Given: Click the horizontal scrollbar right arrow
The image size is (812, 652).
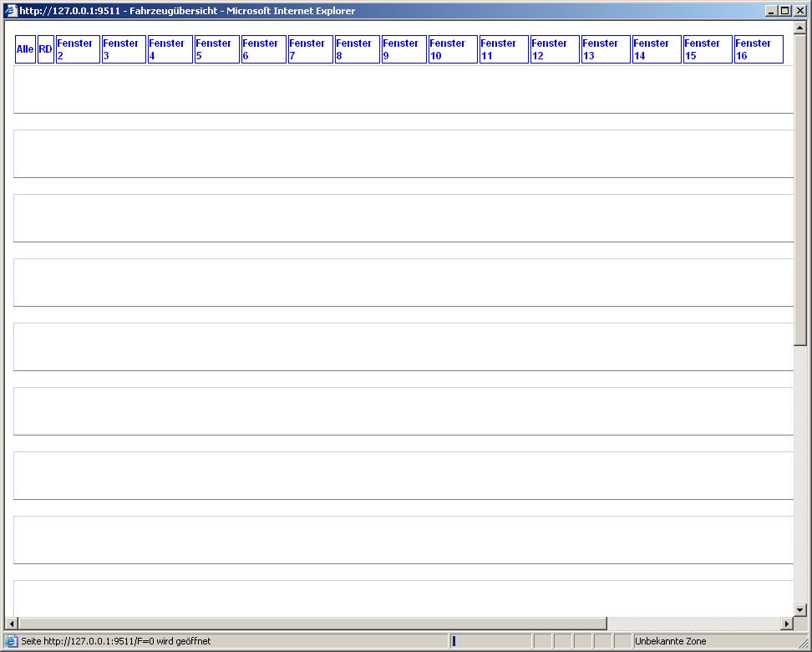Looking at the screenshot, I should [x=786, y=624].
